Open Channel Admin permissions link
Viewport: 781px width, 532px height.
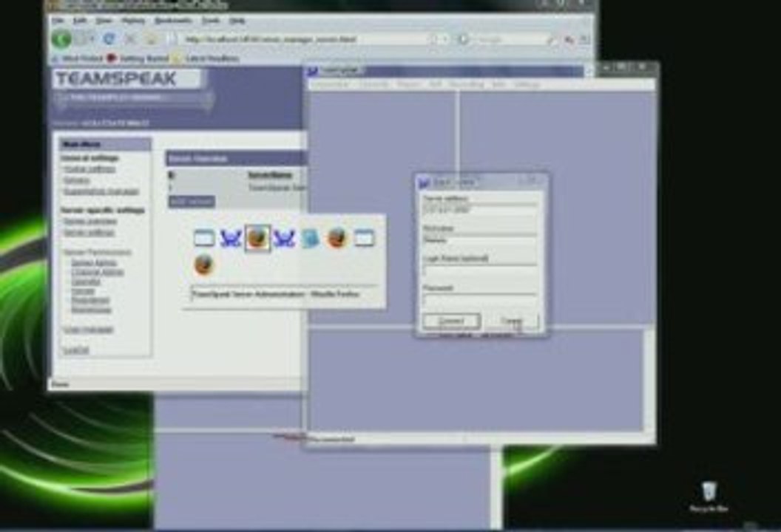[x=97, y=272]
